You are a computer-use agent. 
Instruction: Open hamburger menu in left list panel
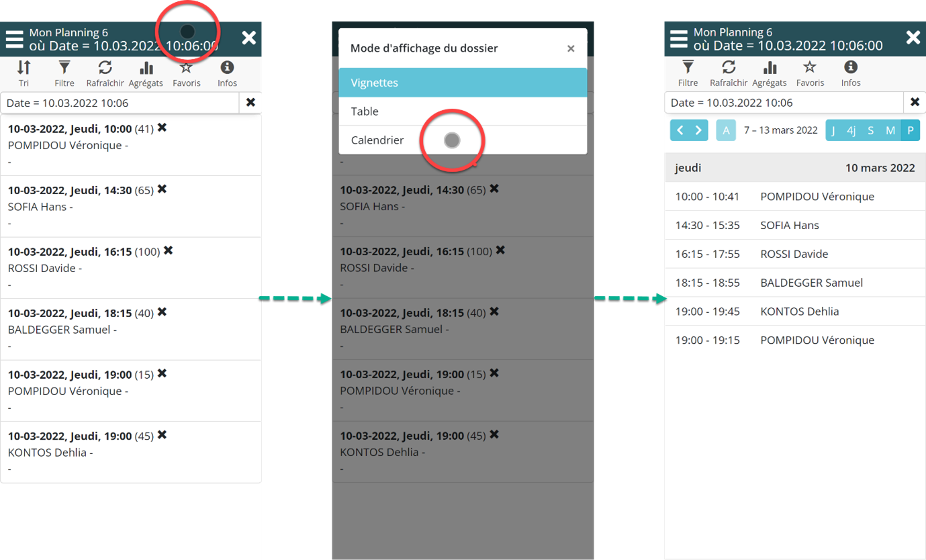pos(14,38)
